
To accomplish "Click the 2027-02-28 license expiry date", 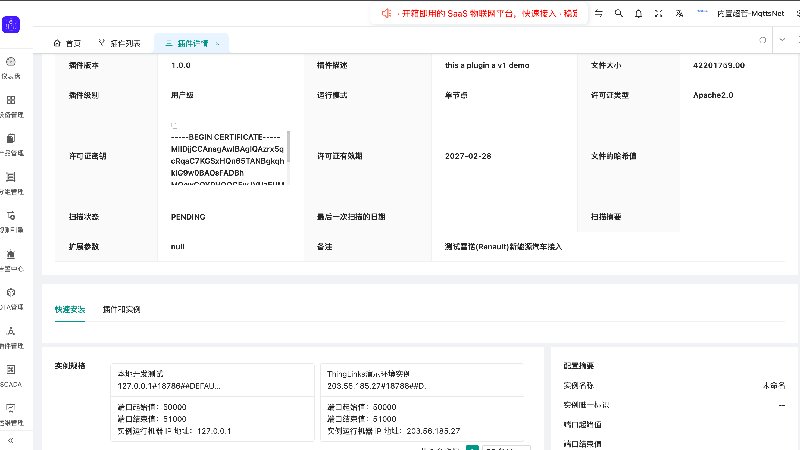I will pos(468,156).
